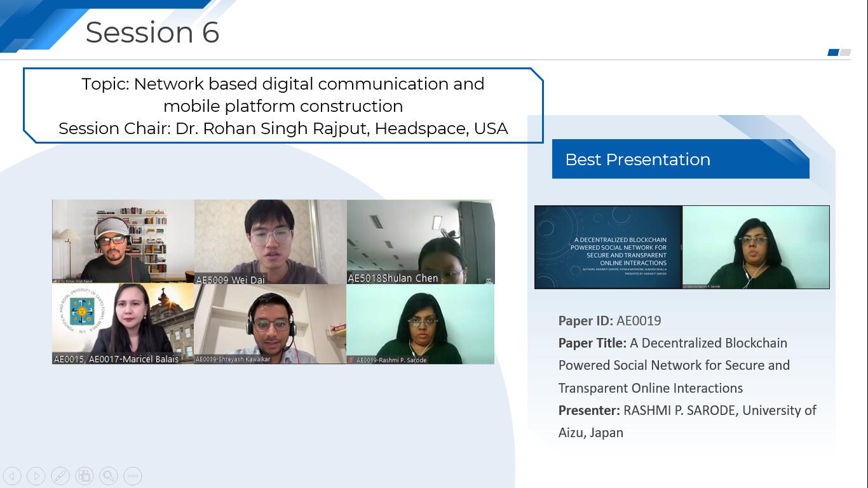Click the 'Aizu, Japan' text
The height and width of the screenshot is (488, 868).
(591, 433)
